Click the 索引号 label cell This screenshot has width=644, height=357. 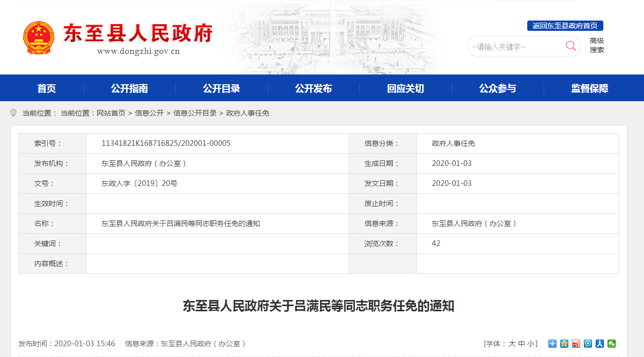click(52, 143)
